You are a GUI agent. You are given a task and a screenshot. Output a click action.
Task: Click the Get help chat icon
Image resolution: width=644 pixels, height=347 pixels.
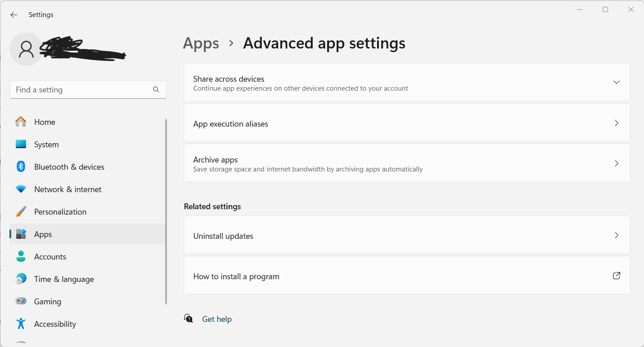click(x=189, y=319)
